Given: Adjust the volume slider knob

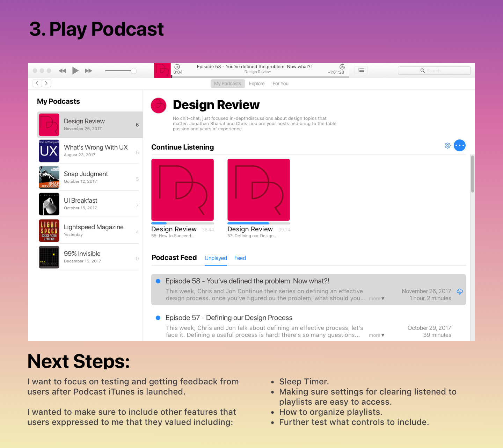Looking at the screenshot, I should click(x=134, y=71).
